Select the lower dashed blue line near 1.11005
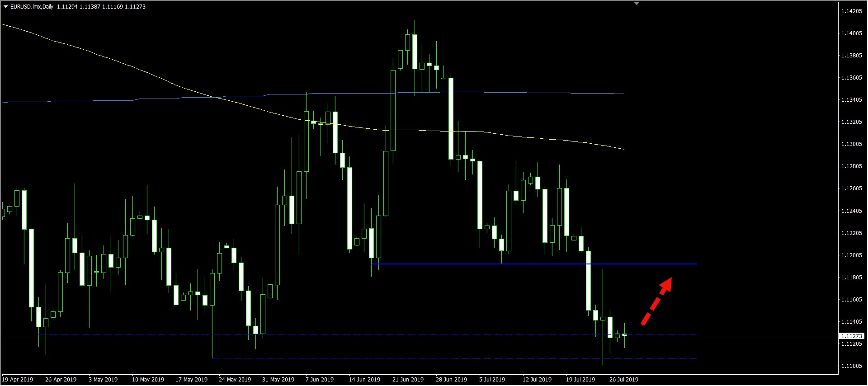The width and height of the screenshot is (868, 386). [454, 358]
